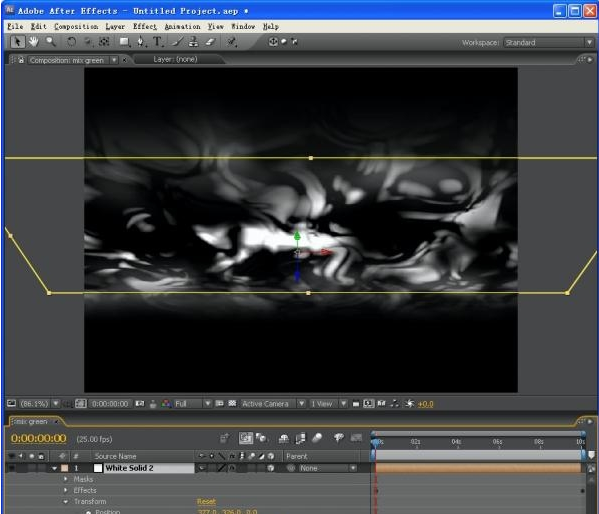
Task: Expand the Effects property group
Action: click(65, 490)
